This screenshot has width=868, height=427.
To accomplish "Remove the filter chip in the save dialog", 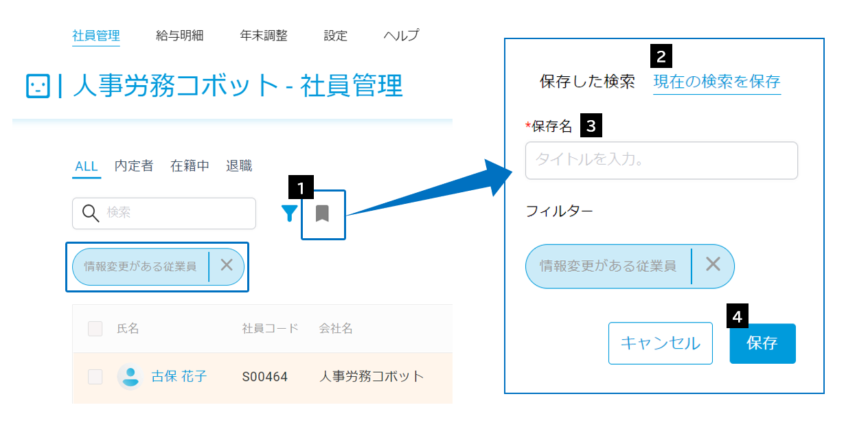I will tap(713, 264).
